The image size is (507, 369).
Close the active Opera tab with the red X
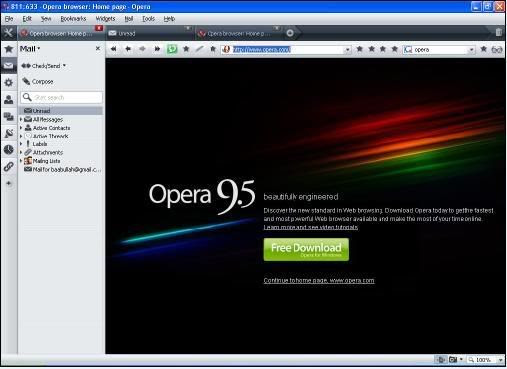[99, 28]
